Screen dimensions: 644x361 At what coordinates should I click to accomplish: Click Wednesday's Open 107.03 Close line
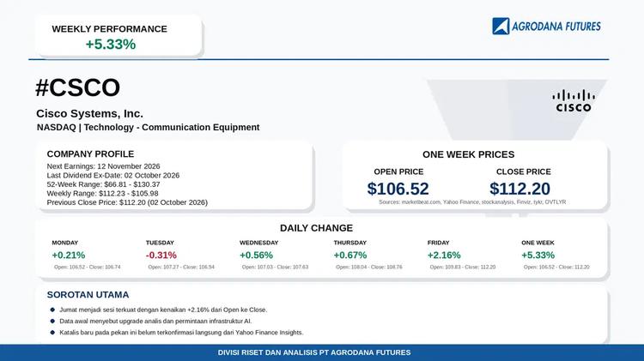pos(275,267)
